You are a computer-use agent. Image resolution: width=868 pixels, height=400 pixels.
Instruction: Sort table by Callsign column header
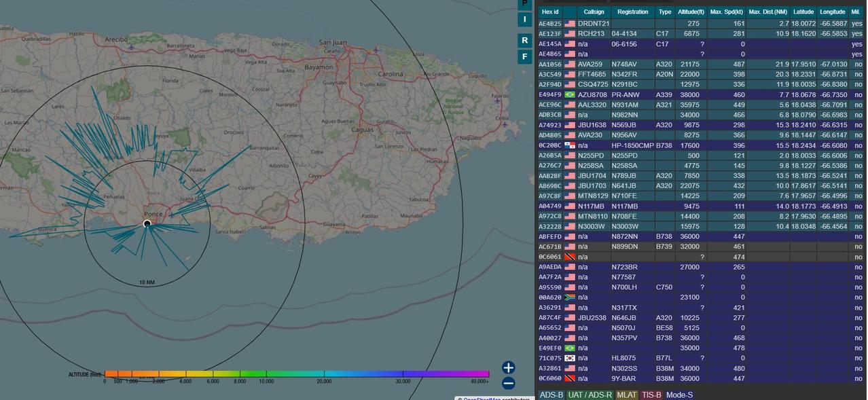pos(593,12)
